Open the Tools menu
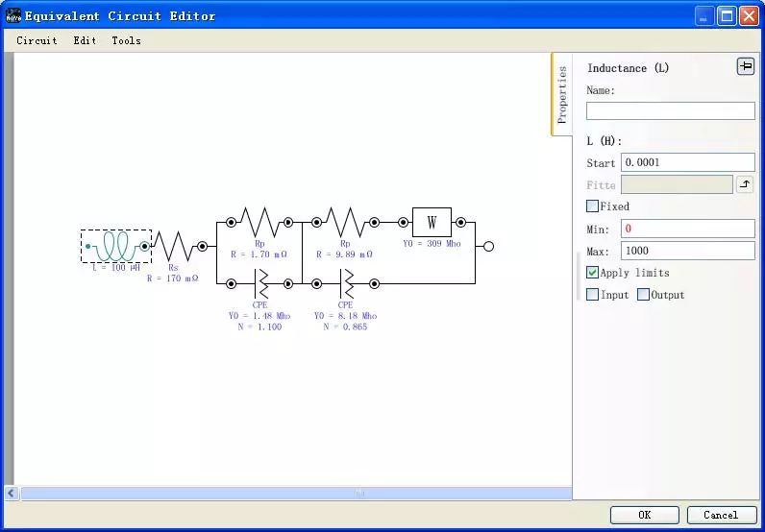The height and width of the screenshot is (532, 765). pyautogui.click(x=126, y=40)
